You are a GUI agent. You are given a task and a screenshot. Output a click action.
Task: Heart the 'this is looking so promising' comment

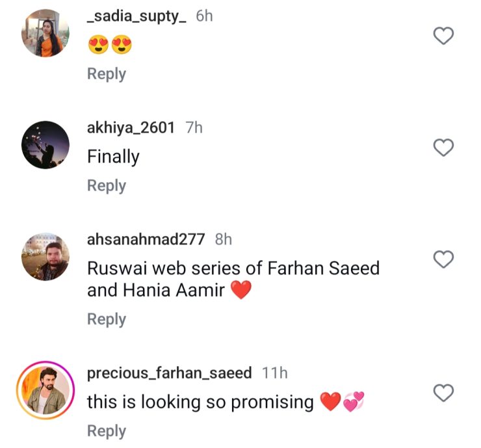coord(443,393)
